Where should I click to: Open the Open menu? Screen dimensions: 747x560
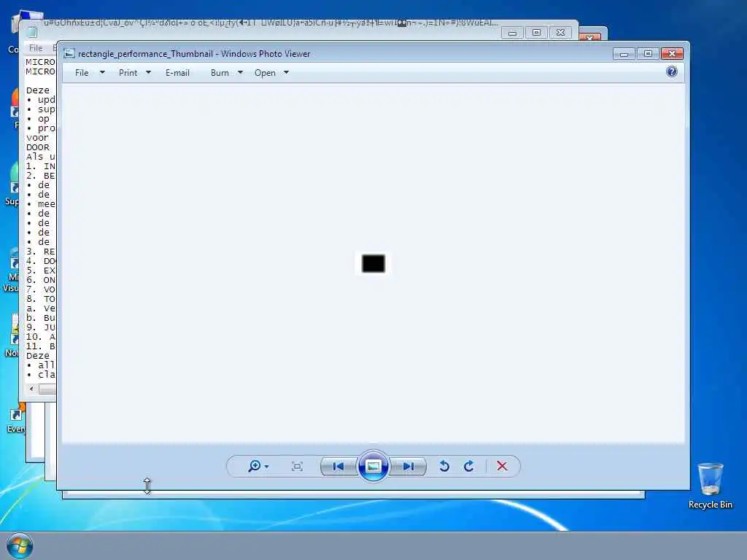point(265,73)
